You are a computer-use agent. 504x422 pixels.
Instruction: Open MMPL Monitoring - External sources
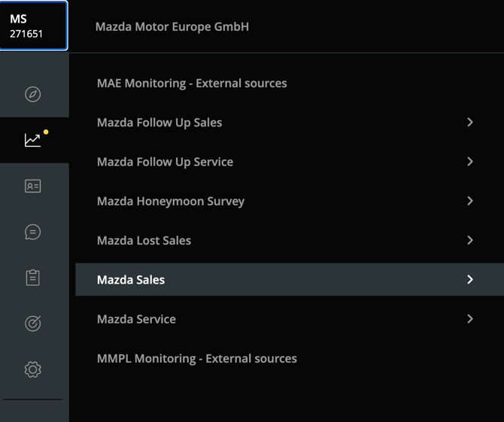point(197,358)
